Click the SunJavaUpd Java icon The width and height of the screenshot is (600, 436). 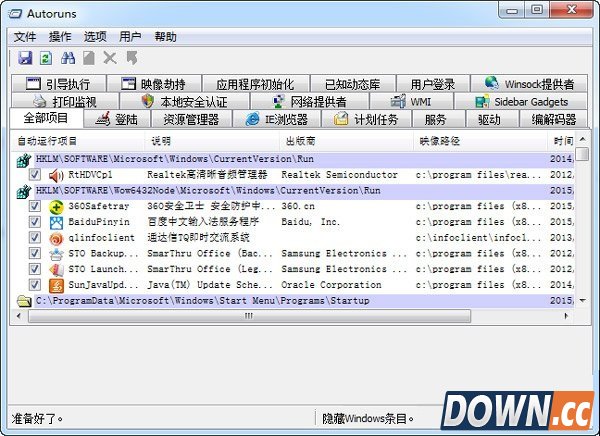click(x=56, y=285)
